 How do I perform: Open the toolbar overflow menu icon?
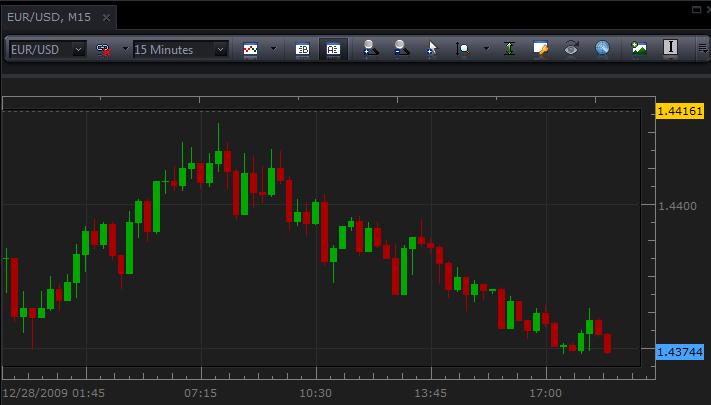click(x=703, y=49)
